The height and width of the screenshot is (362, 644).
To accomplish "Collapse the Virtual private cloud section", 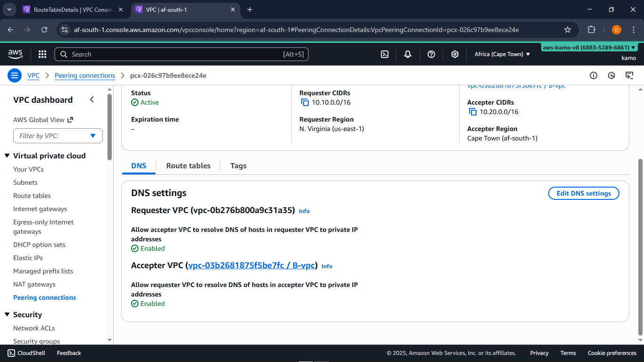I will click(7, 156).
